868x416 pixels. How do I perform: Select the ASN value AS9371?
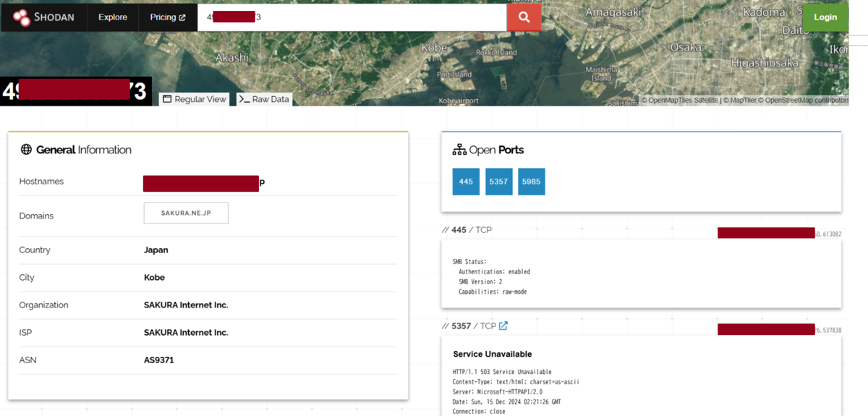point(159,360)
